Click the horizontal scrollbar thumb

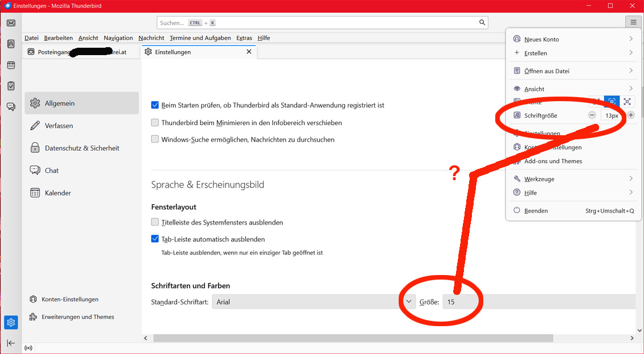353,338
